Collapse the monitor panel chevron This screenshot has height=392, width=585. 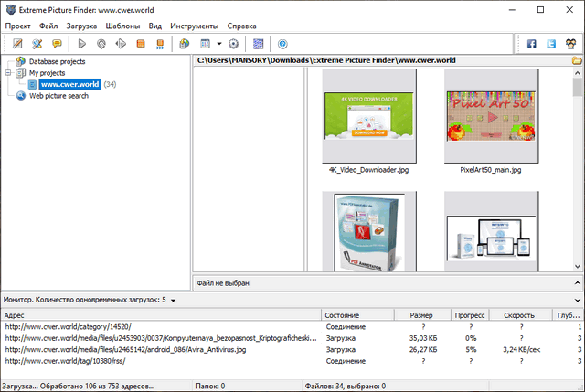[x=576, y=299]
